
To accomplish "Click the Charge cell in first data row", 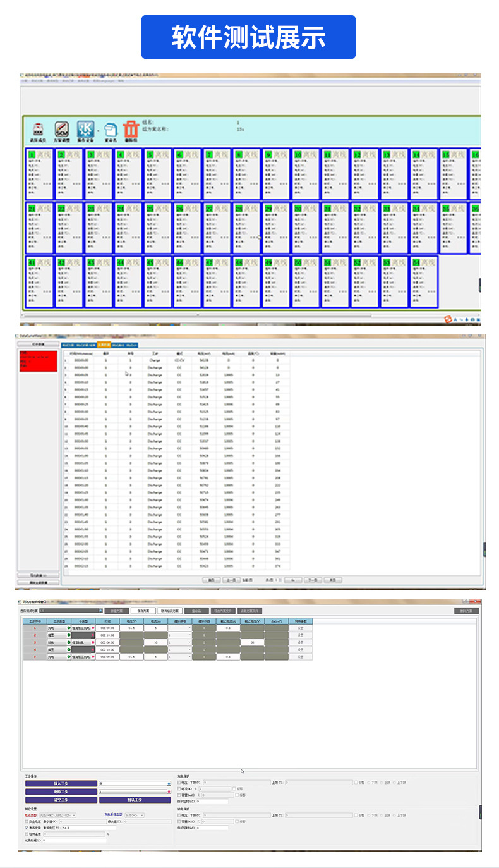I will coord(155,360).
